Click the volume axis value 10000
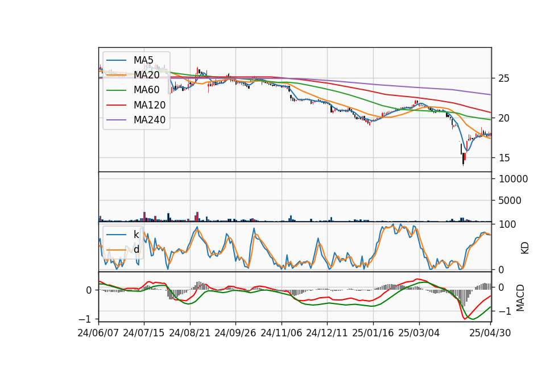Image resolution: width=546 pixels, height=392 pixels. [513, 179]
